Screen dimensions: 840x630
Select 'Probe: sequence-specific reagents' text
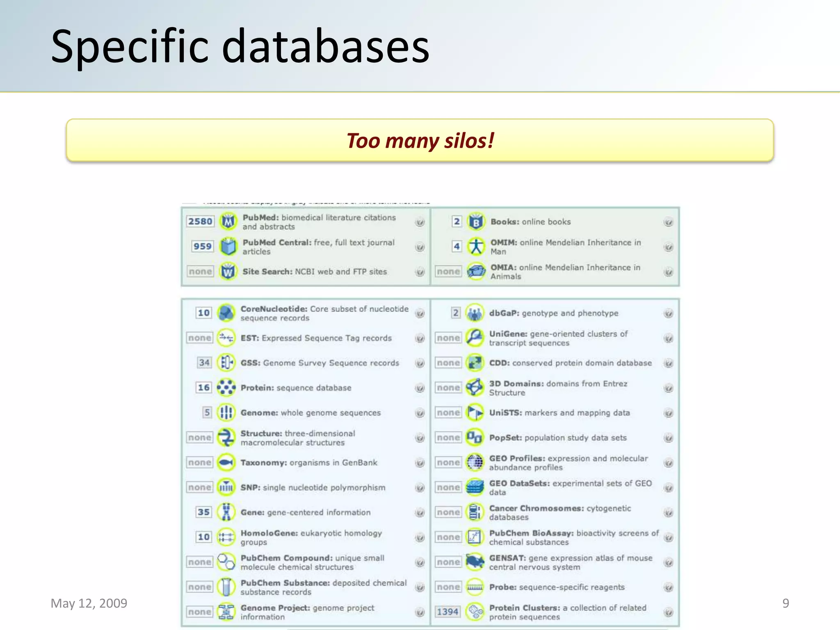(x=557, y=587)
